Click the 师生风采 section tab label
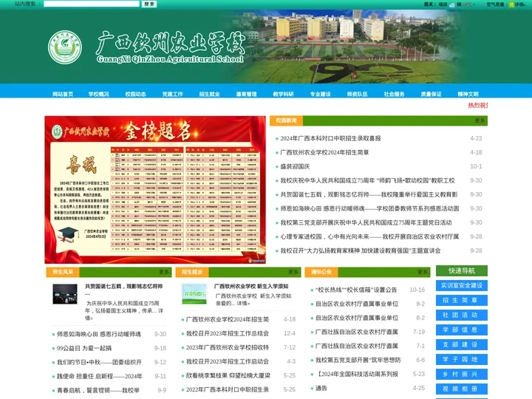532x399 pixels. coord(63,272)
